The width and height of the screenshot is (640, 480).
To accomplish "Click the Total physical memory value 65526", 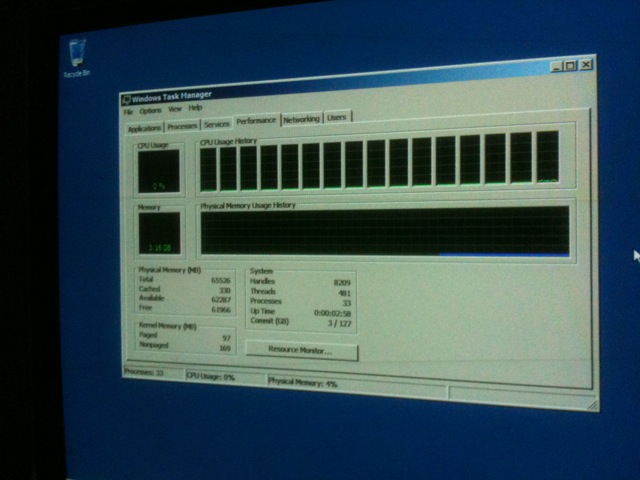I will (x=221, y=280).
